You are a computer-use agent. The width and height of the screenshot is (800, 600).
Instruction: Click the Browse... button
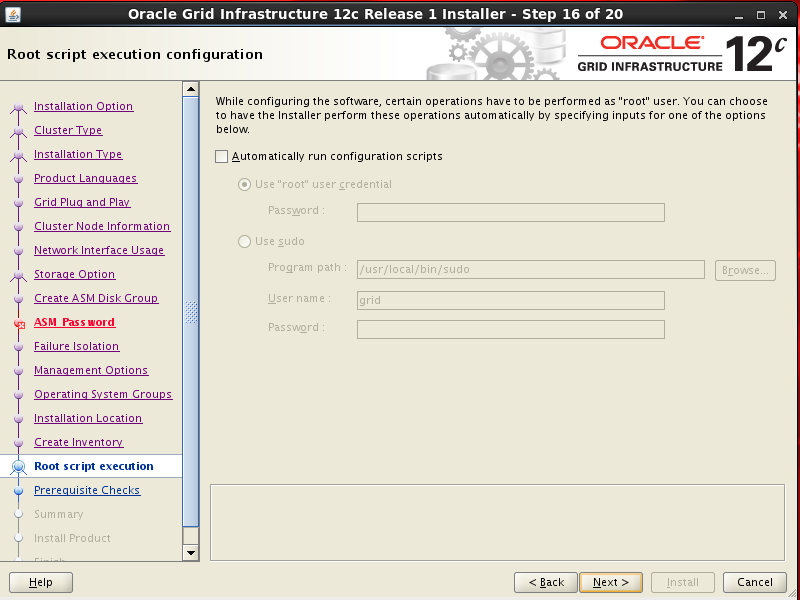point(745,270)
